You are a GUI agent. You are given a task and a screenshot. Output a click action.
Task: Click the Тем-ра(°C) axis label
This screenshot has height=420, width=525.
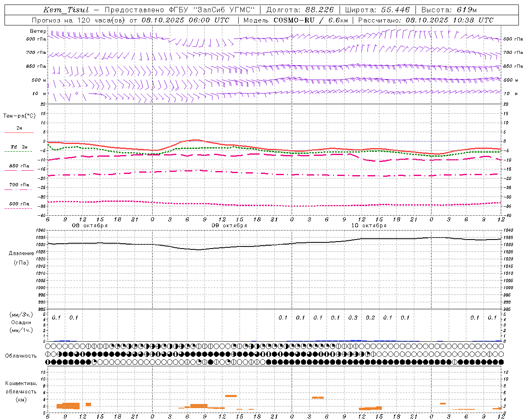(x=19, y=116)
